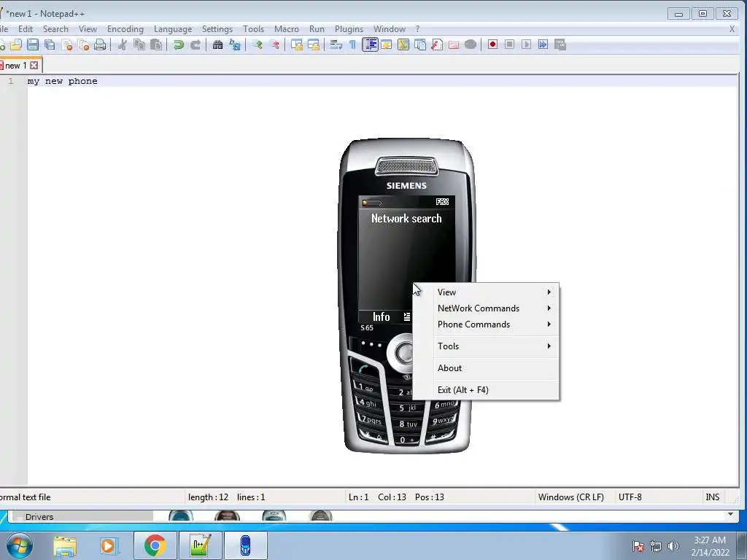Screen dimensions: 747x560
Task: Open the Windows Start button
Action: (20, 545)
